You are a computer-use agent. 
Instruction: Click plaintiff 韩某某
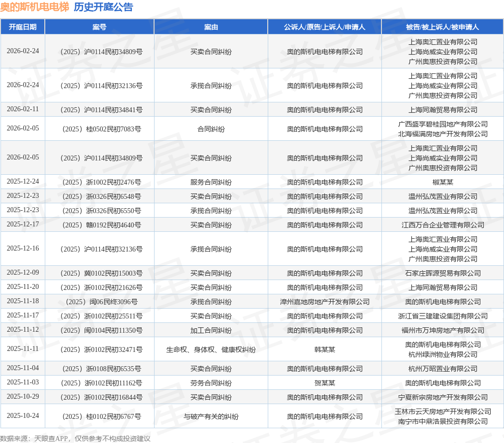(x=325, y=349)
